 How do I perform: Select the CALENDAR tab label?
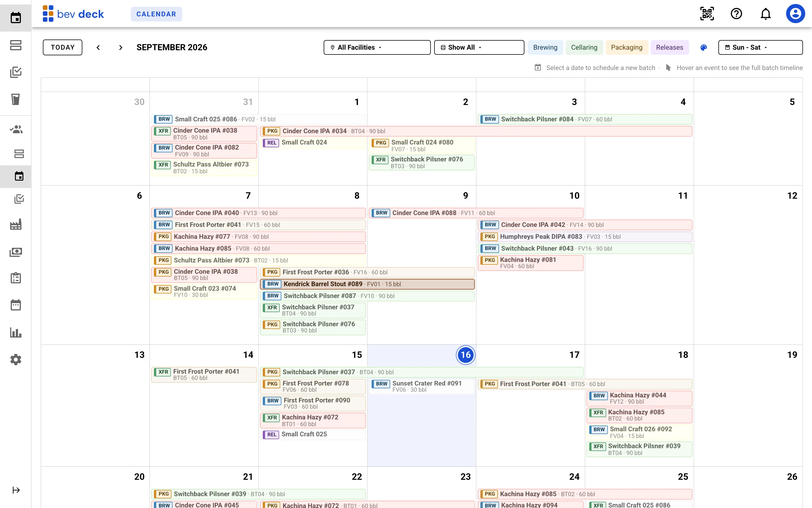coord(156,14)
